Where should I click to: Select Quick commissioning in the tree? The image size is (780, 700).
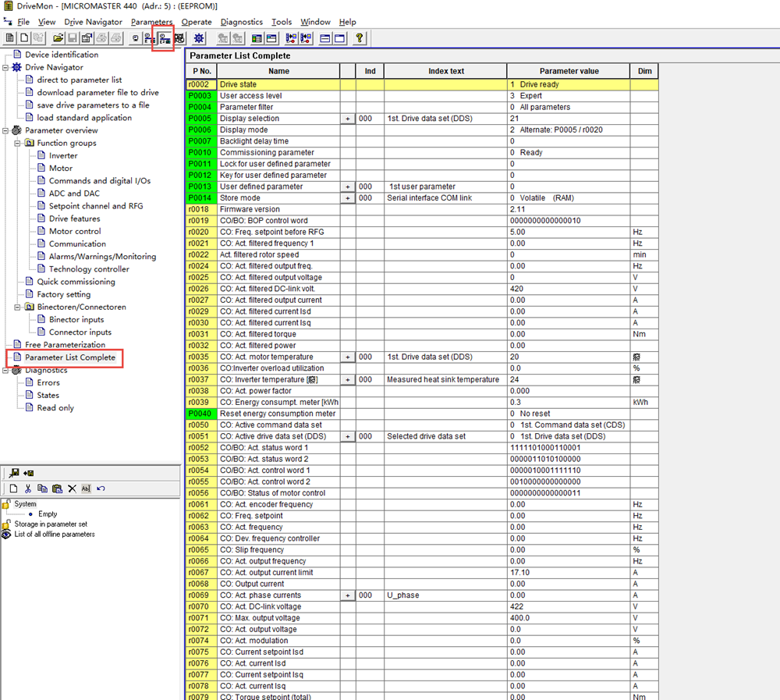tap(76, 282)
